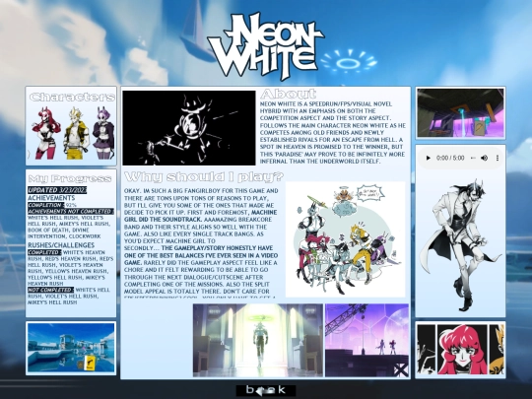
Task: Click the Neon White standing character art
Action: pyautogui.click(x=460, y=244)
